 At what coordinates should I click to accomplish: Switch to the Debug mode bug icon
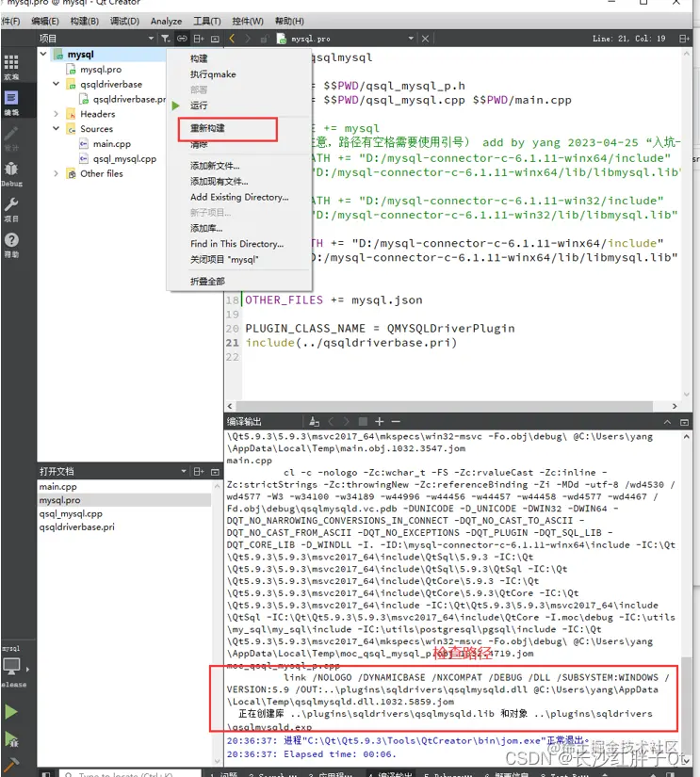(x=11, y=173)
